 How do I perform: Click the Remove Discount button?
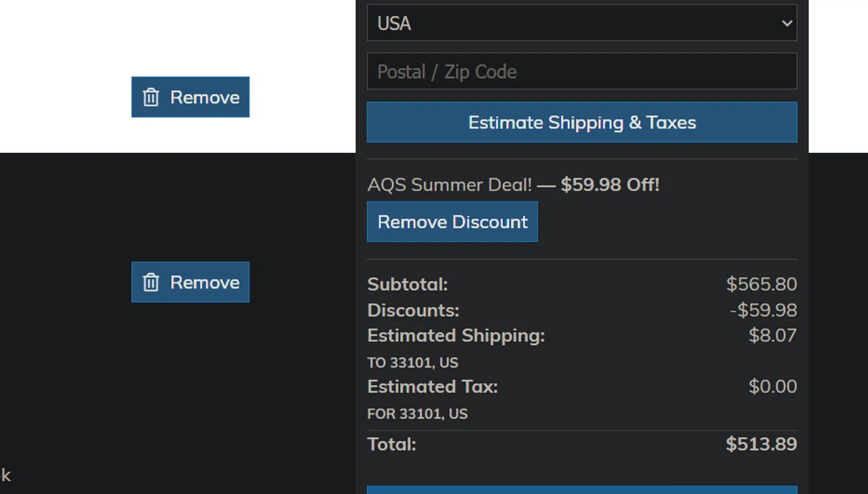click(453, 222)
